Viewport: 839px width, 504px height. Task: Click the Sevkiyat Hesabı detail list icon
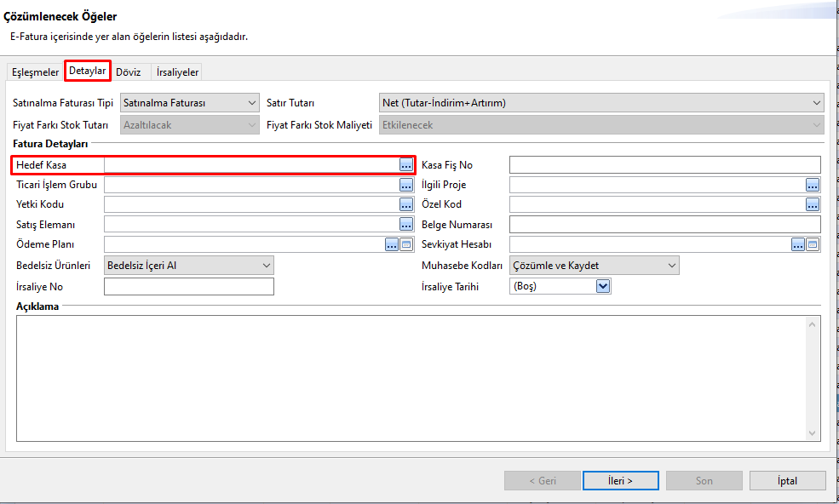click(x=813, y=244)
